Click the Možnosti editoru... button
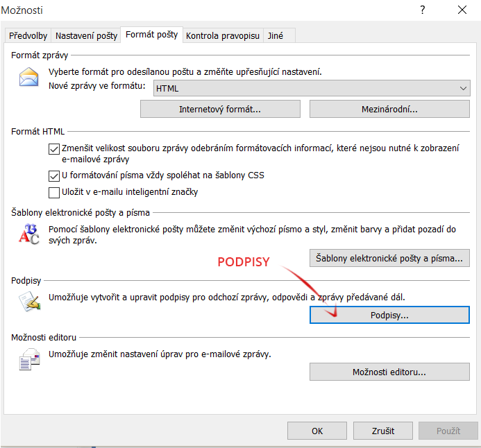Screen dimensions: 481x448 coord(389,372)
